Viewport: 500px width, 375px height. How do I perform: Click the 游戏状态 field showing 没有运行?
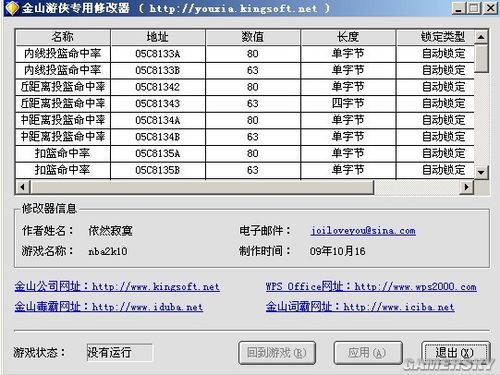click(x=119, y=352)
